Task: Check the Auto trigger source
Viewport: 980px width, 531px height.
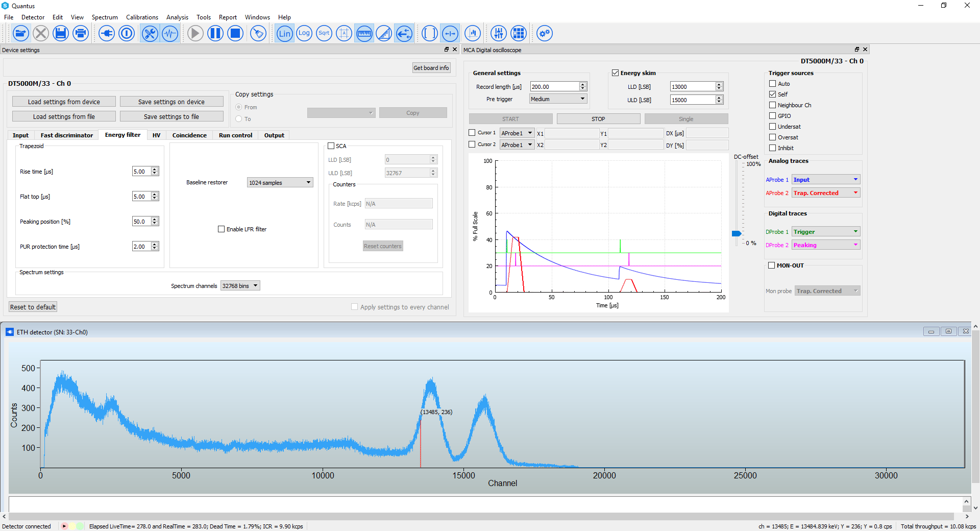Action: point(773,84)
